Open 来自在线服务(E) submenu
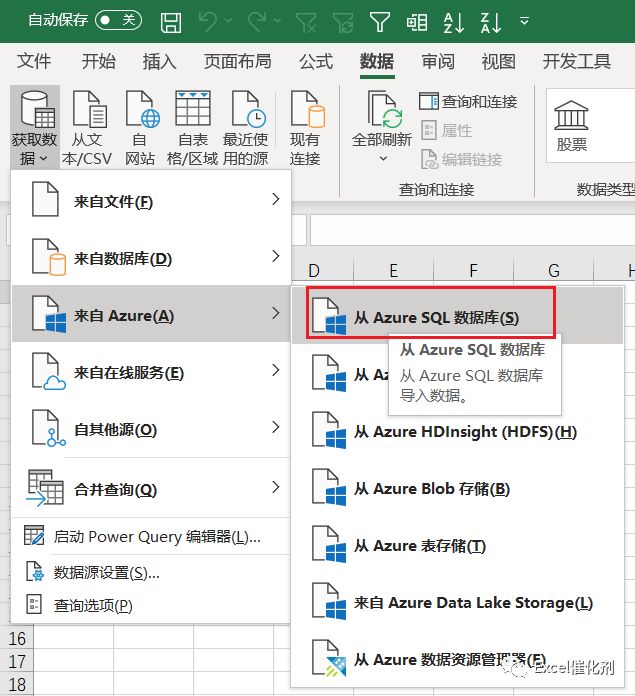This screenshot has height=696, width=635. tap(151, 372)
